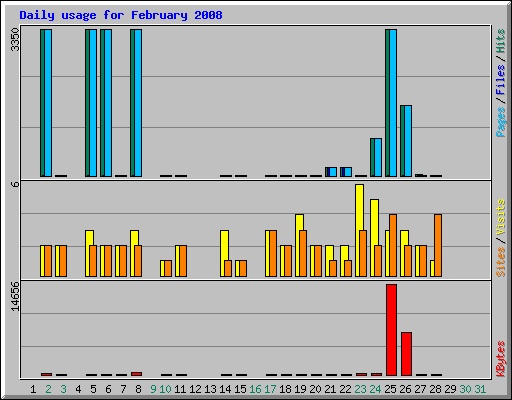Click the day 26 cyan pages bar

point(408,141)
